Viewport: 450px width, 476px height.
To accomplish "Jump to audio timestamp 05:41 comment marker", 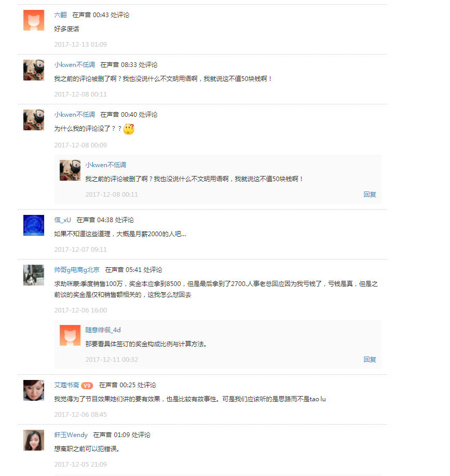I will click(133, 269).
